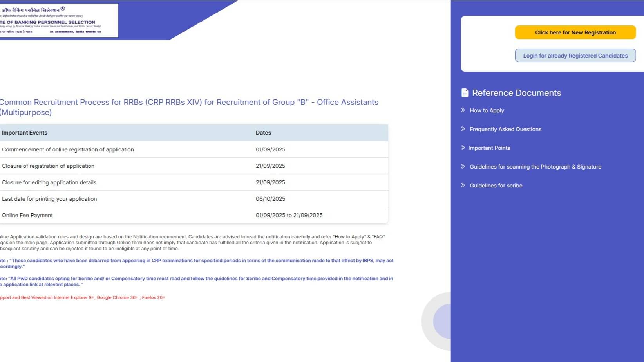Open the Guidelines for scribe link

tap(496, 186)
